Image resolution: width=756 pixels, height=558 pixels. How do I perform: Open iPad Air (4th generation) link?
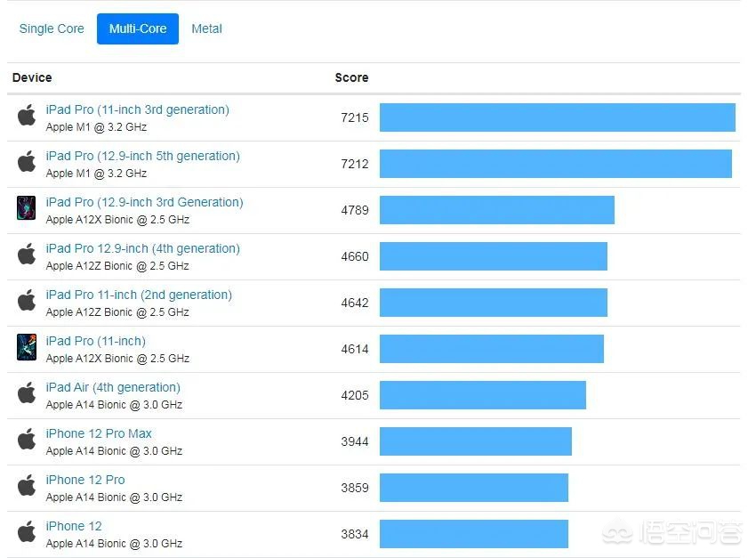click(x=113, y=388)
